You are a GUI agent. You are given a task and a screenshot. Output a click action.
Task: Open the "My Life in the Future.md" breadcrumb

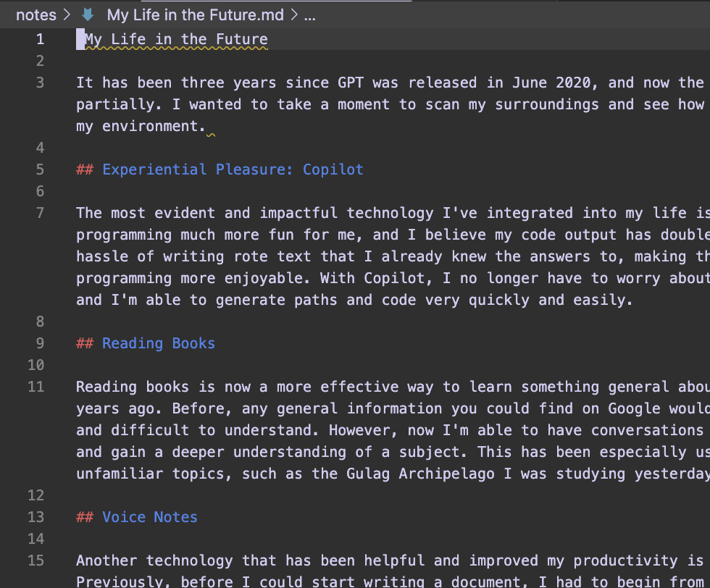coord(195,14)
